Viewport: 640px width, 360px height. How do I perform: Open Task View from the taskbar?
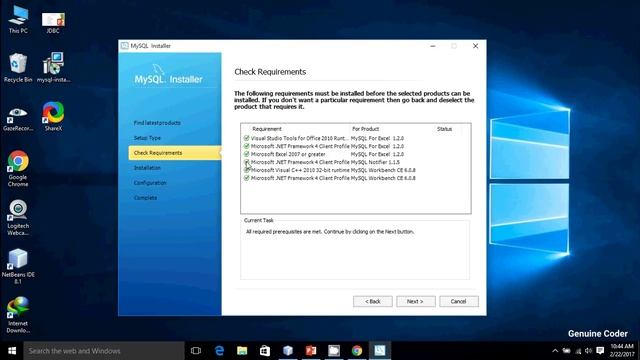[x=196, y=351]
